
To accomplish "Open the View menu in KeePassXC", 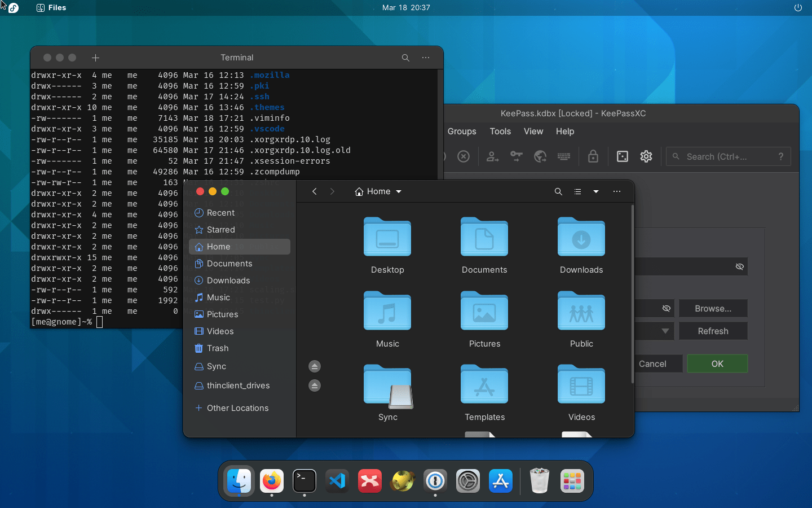I will pos(533,132).
